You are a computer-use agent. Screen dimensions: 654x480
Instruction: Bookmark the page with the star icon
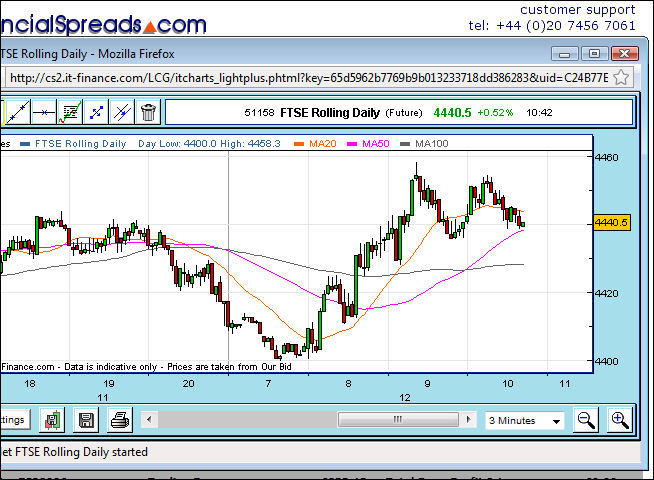tap(621, 78)
